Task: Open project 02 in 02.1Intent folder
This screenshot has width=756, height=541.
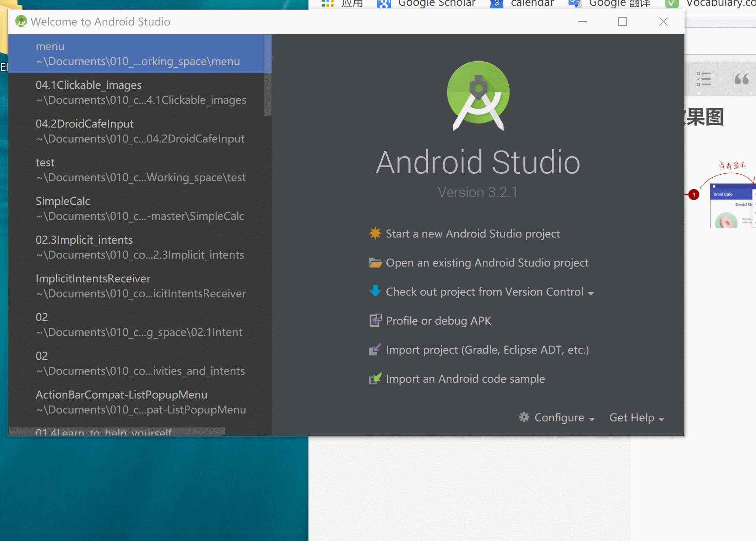Action: tap(136, 325)
